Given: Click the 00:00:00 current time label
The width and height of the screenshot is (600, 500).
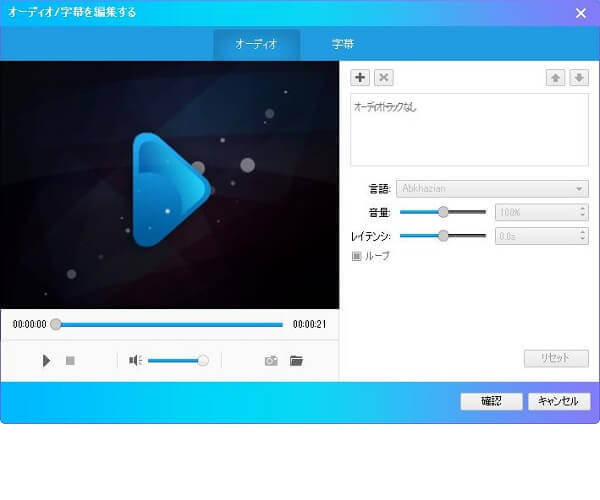Looking at the screenshot, I should coord(29,324).
